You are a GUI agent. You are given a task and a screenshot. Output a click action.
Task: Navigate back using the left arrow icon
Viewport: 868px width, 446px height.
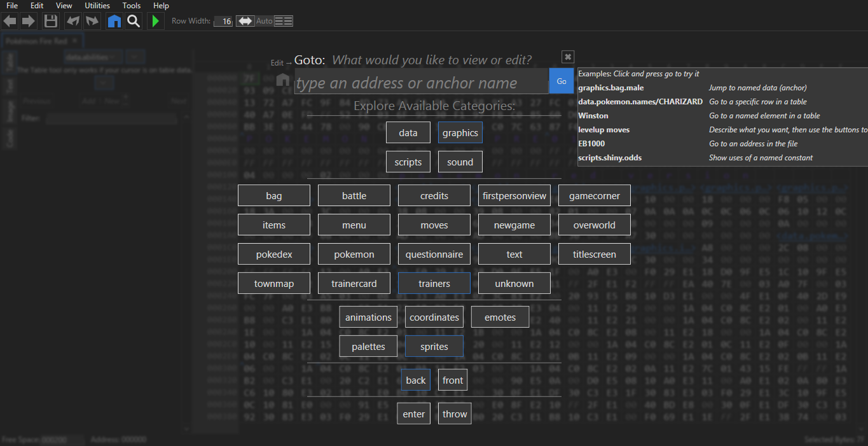coord(9,21)
